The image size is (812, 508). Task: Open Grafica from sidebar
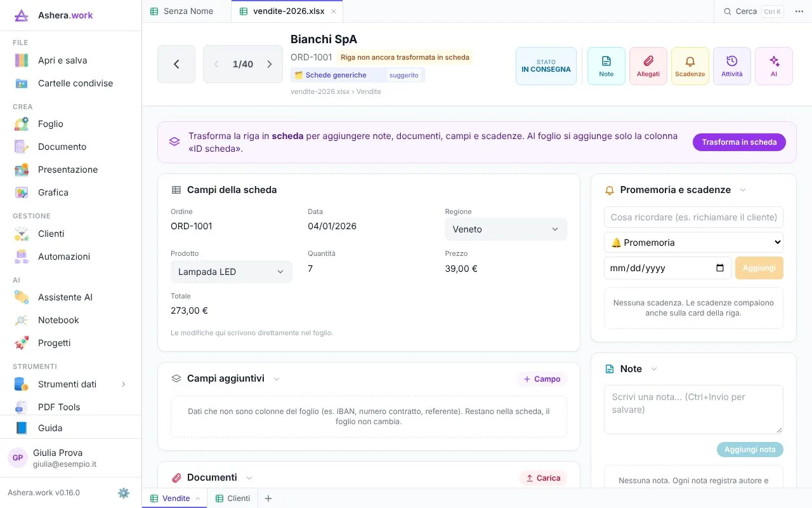[70, 192]
